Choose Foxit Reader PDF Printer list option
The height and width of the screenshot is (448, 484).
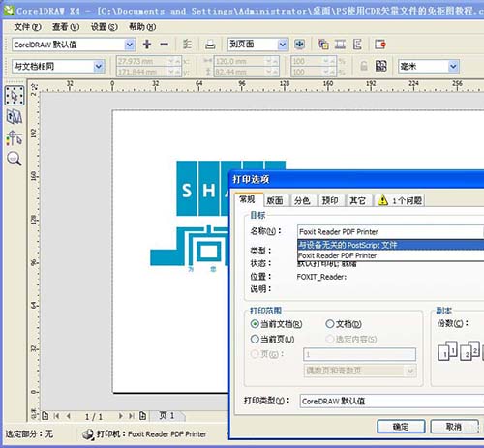coord(390,255)
